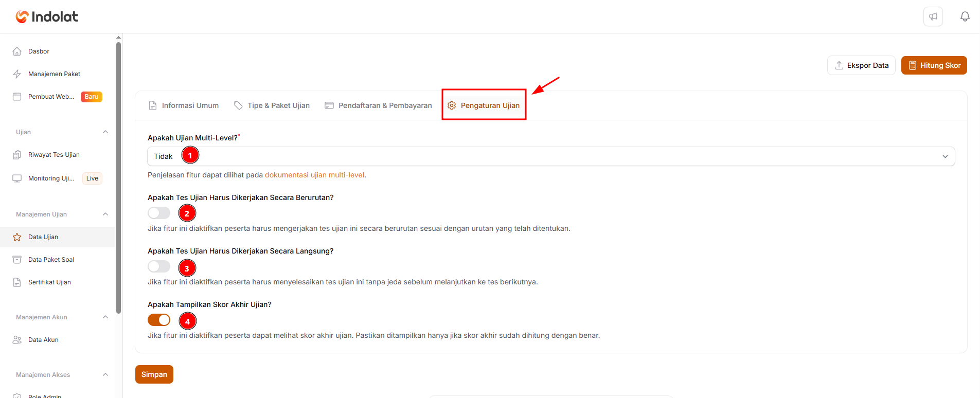The height and width of the screenshot is (398, 980).
Task: Go to Riwayat Tes Ujian
Action: point(58,155)
